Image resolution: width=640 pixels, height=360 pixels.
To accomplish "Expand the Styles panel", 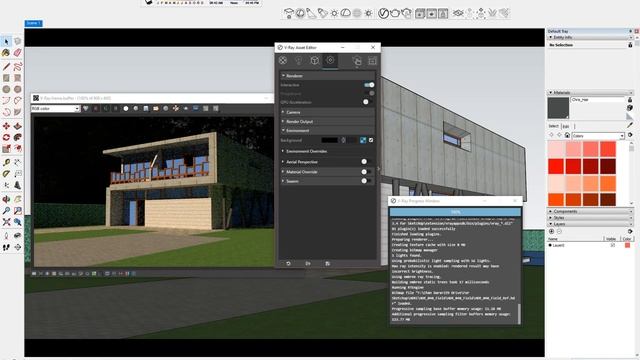I will [x=590, y=218].
